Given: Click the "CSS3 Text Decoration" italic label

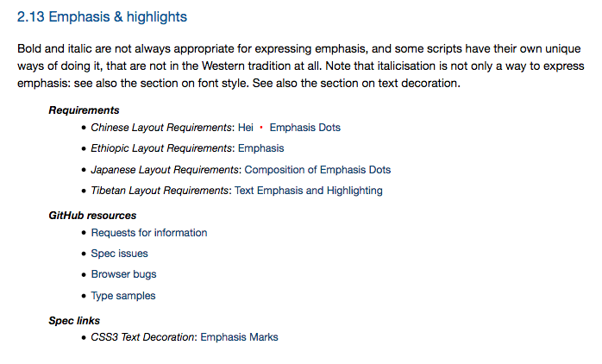Looking at the screenshot, I should click(x=142, y=337).
